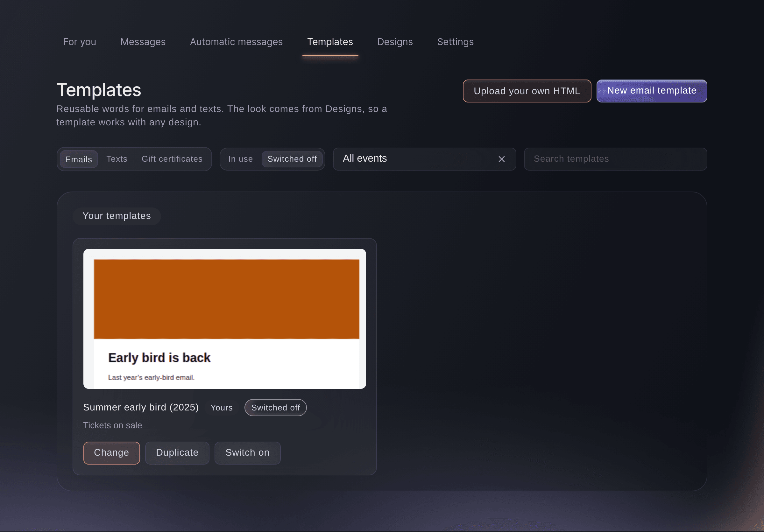The image size is (764, 532).
Task: Open the All events dropdown
Action: 424,159
